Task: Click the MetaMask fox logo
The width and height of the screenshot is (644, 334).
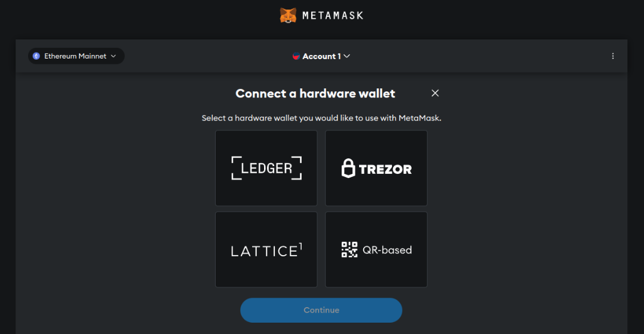Action: (x=288, y=16)
